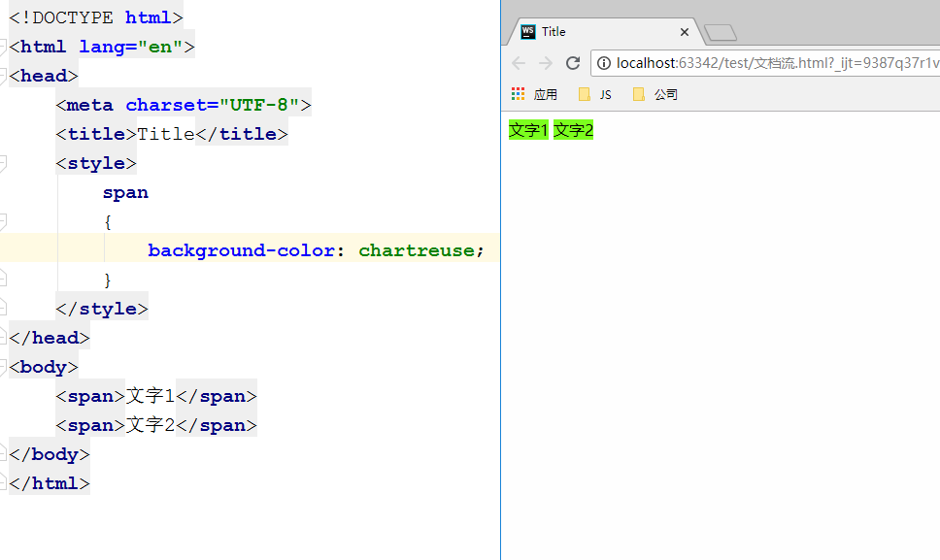Click the closing brace fold marker of span rule
The image size is (940, 560).
[2, 279]
